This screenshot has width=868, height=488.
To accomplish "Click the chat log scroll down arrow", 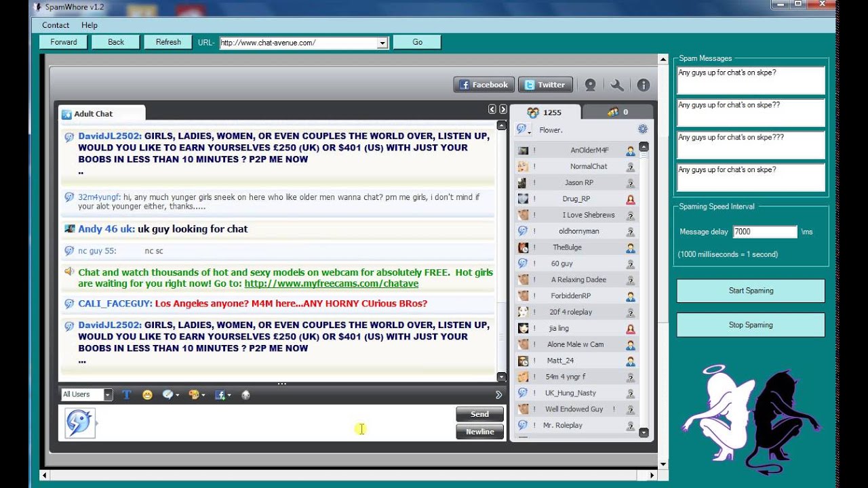I will click(501, 377).
